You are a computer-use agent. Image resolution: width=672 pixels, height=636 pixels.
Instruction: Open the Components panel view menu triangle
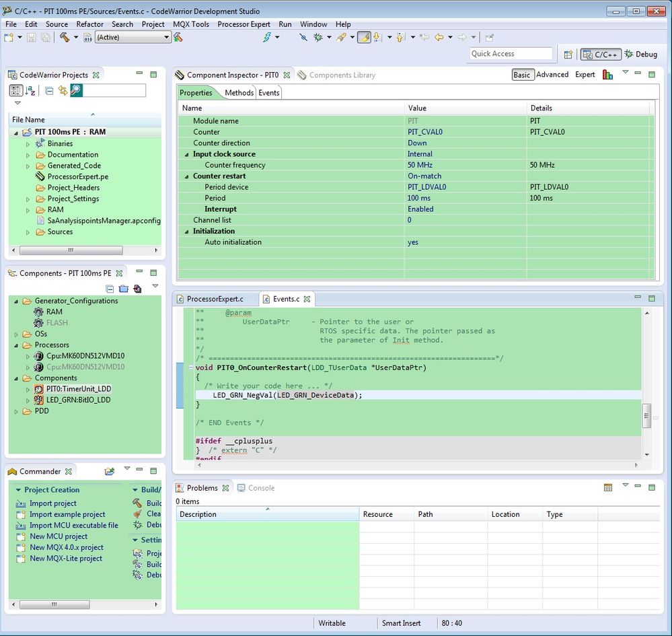point(155,286)
